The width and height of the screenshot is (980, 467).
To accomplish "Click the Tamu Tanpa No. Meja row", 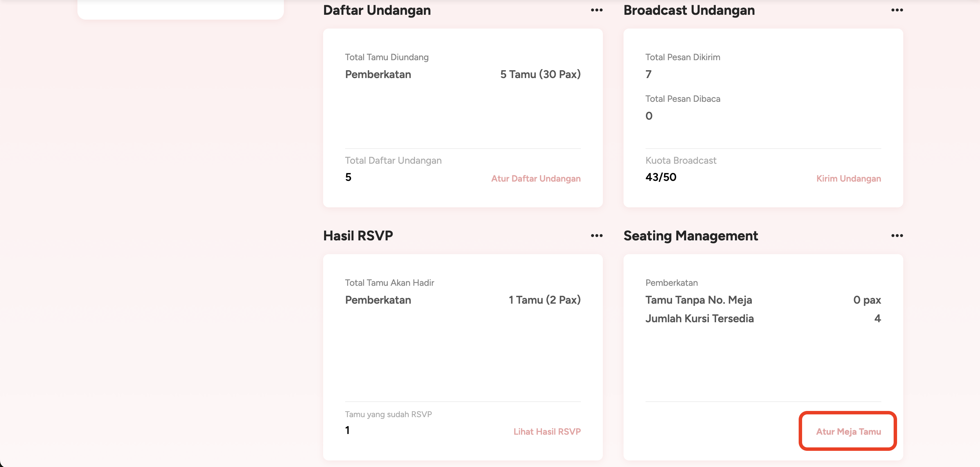I will [699, 300].
